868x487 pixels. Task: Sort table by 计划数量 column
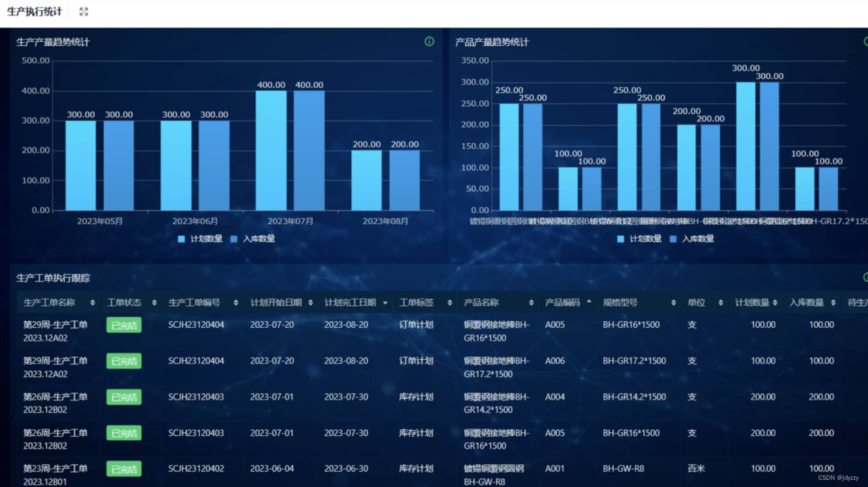(x=775, y=302)
